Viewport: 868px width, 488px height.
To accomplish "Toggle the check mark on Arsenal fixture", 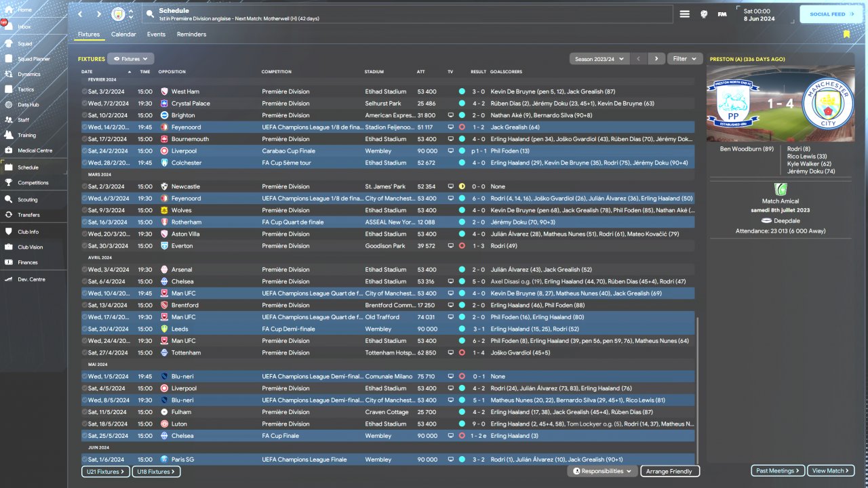I will [84, 270].
